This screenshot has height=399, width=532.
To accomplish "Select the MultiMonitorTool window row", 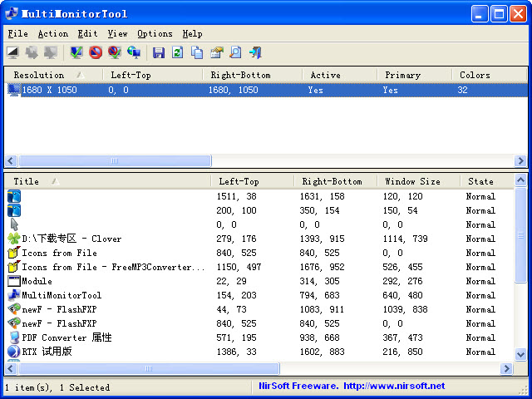I will coord(62,295).
